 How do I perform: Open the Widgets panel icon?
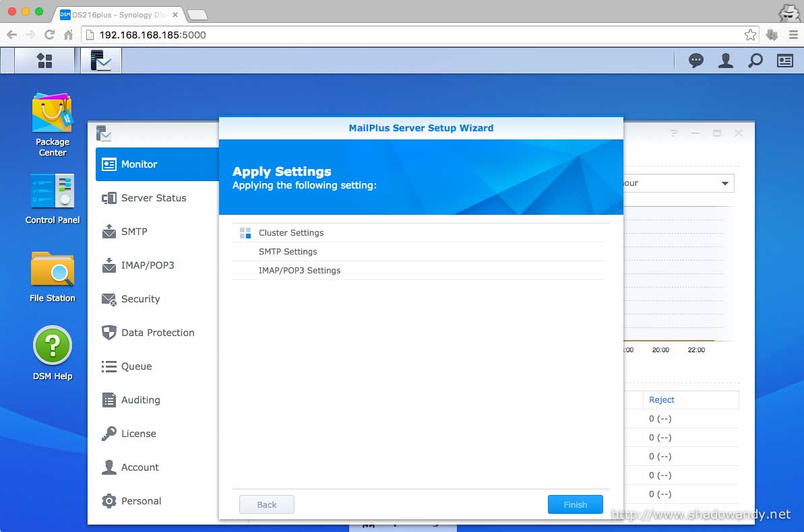click(x=785, y=61)
